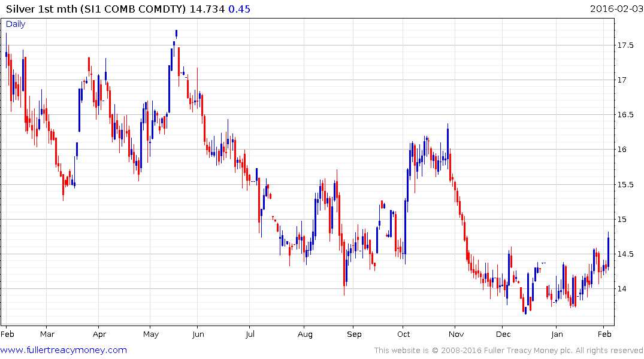Click the 'Daily' interval label
644x359 pixels.
click(16, 24)
